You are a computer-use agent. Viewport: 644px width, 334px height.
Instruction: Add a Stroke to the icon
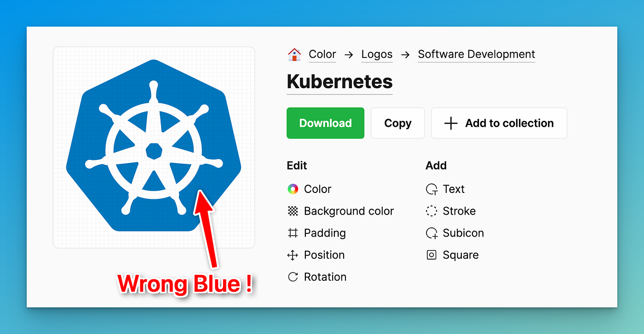click(x=459, y=211)
